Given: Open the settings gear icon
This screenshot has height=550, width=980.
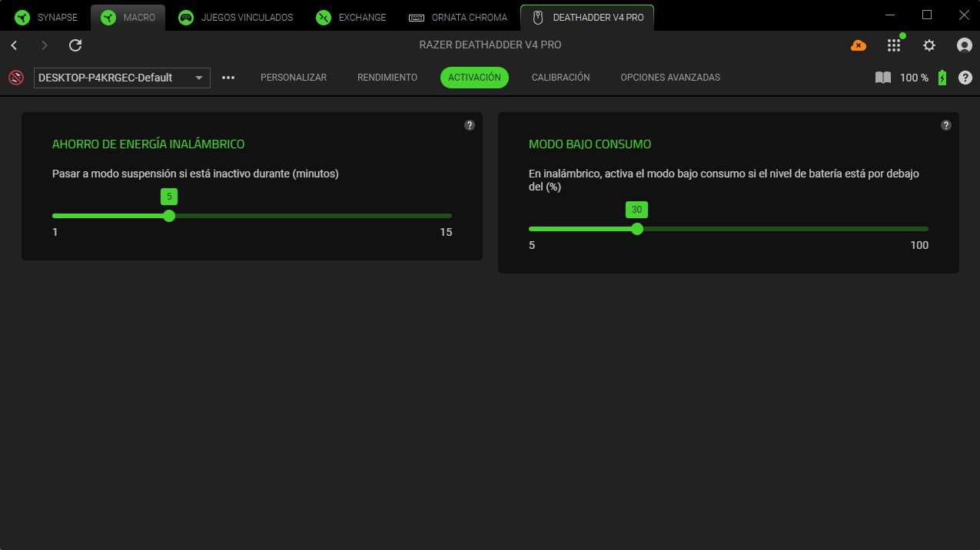Looking at the screenshot, I should point(929,45).
